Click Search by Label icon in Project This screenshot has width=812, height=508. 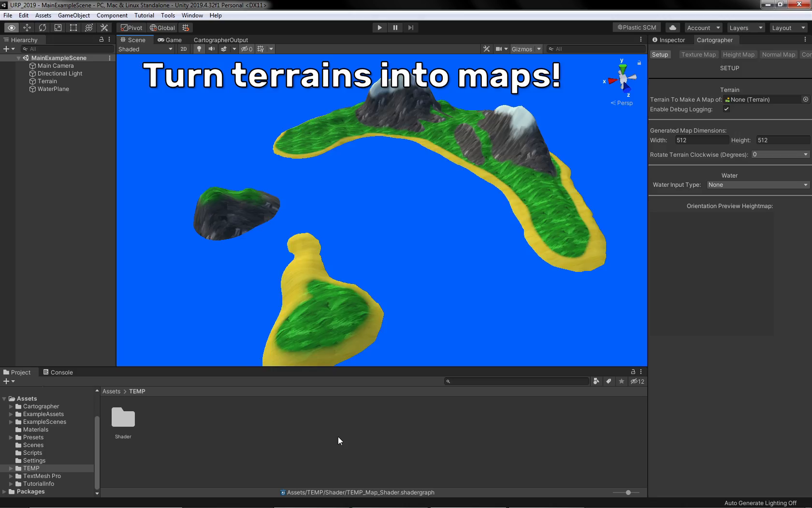[609, 381]
